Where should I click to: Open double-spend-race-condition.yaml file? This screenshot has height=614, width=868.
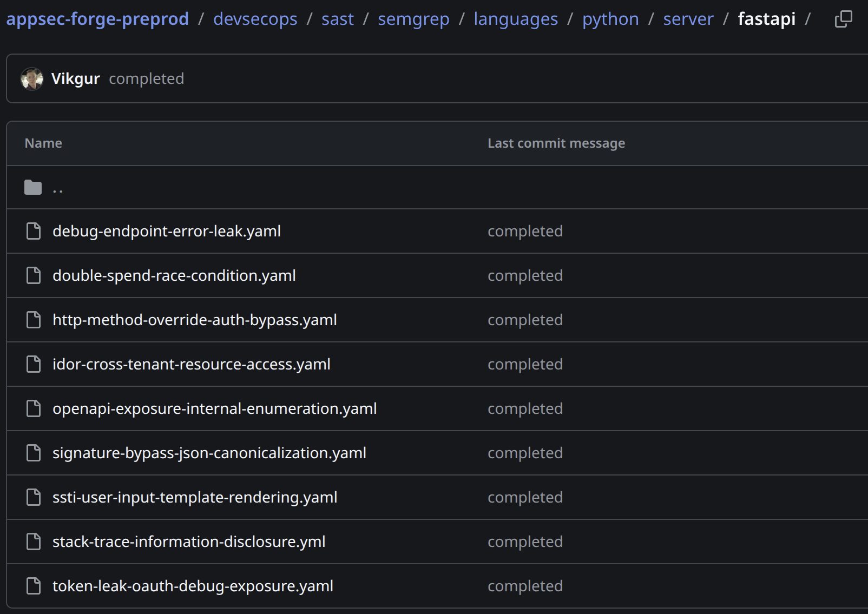click(174, 275)
